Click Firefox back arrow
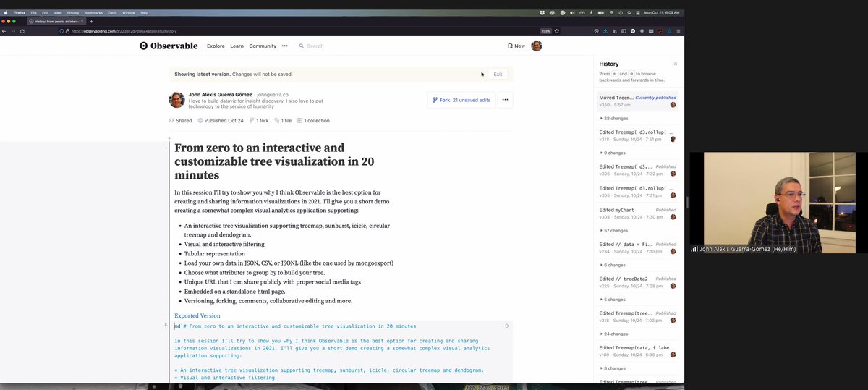 coord(4,31)
